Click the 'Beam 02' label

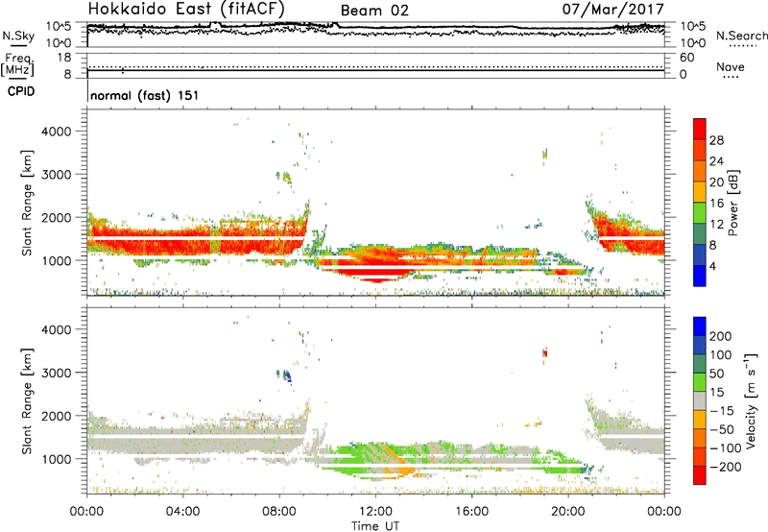tap(374, 11)
